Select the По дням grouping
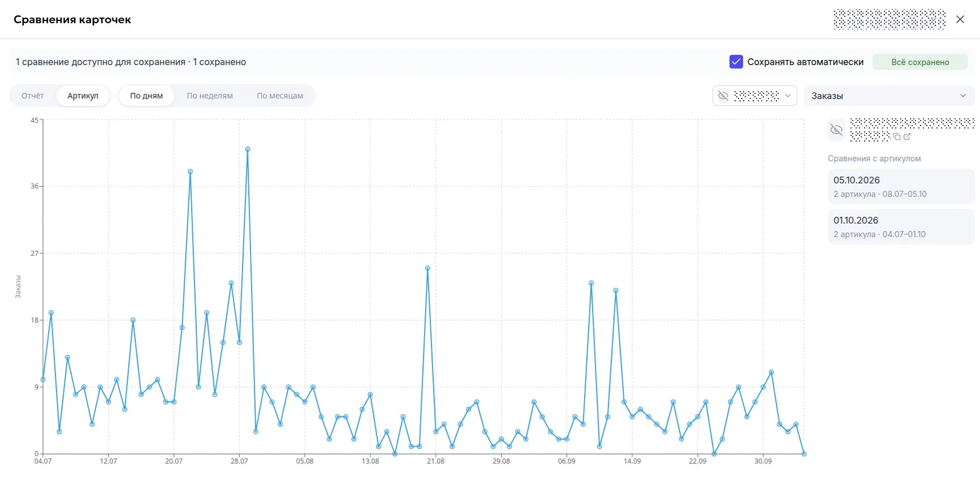Image resolution: width=980 pixels, height=480 pixels. pos(146,96)
